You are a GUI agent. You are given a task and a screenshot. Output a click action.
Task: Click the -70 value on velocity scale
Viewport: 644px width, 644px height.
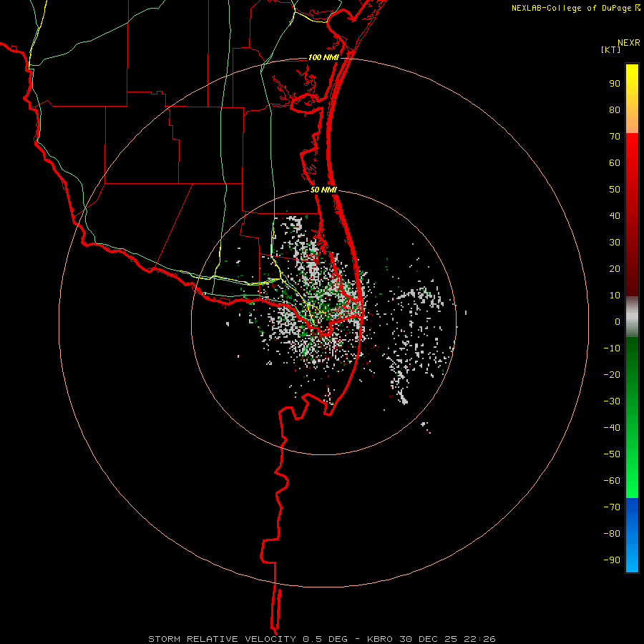click(612, 507)
